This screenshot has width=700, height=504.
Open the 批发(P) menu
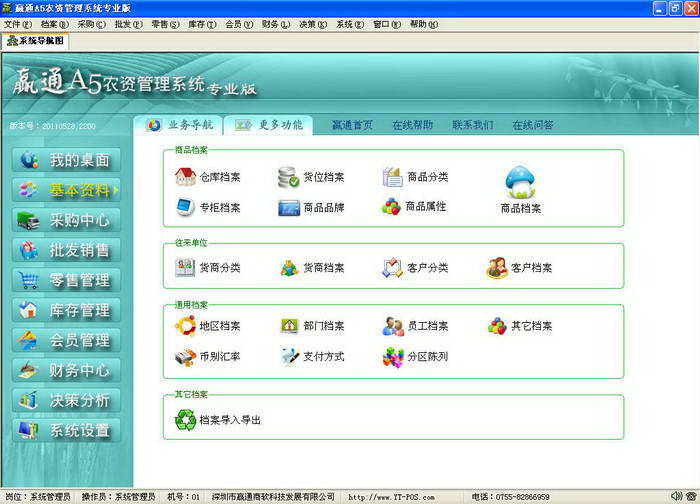pyautogui.click(x=129, y=24)
